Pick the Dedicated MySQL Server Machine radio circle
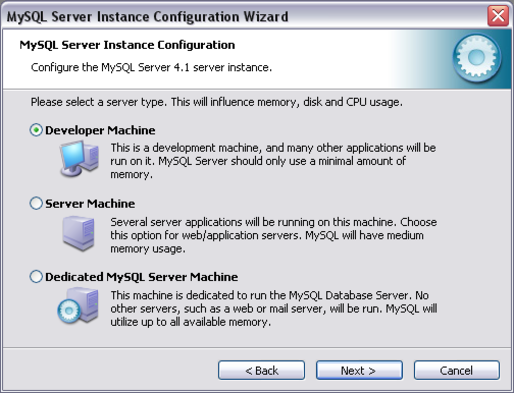The width and height of the screenshot is (514, 393). tap(36, 277)
